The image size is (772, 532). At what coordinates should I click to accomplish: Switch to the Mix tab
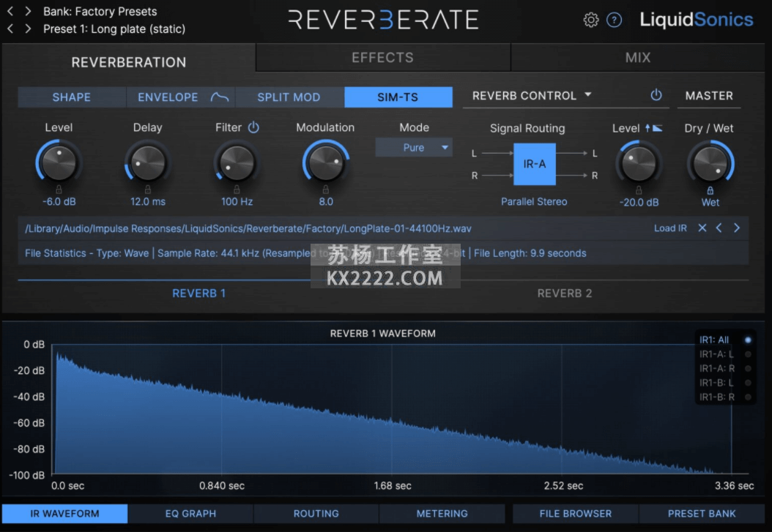(637, 58)
